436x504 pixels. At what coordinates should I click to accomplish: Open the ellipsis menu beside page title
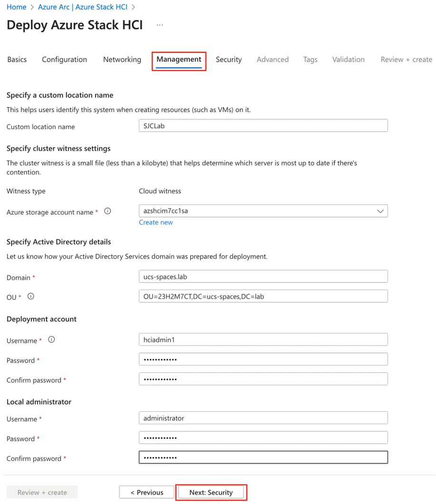(x=160, y=25)
